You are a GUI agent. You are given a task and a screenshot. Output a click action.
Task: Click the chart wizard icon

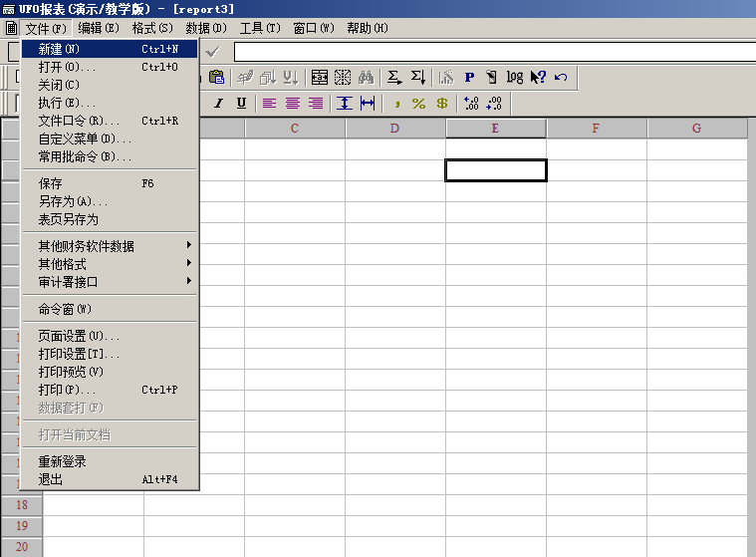pos(446,77)
